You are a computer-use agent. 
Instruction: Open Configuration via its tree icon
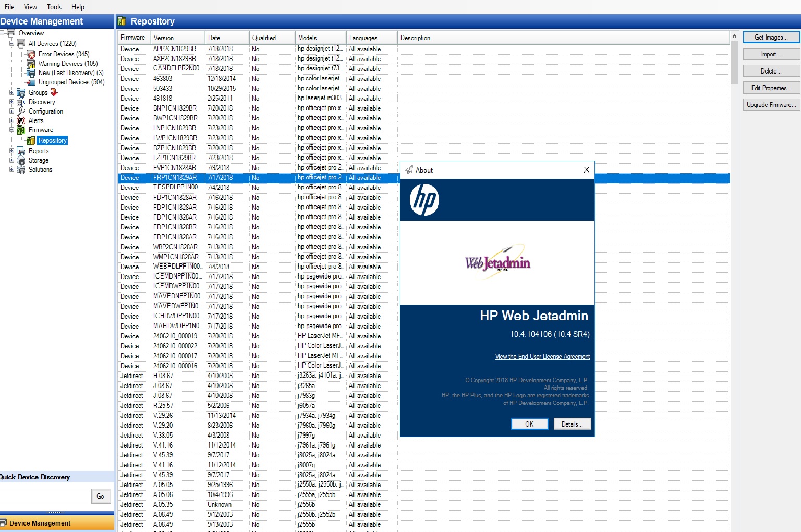[21, 111]
